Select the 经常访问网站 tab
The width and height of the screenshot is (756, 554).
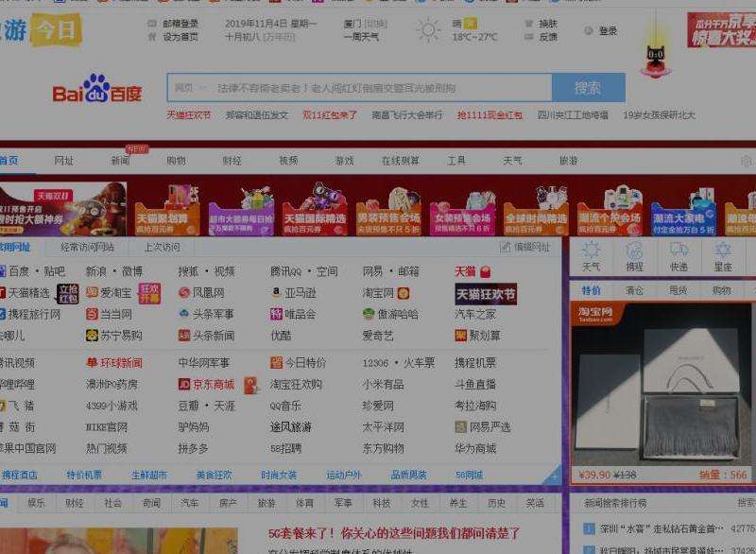tap(87, 248)
